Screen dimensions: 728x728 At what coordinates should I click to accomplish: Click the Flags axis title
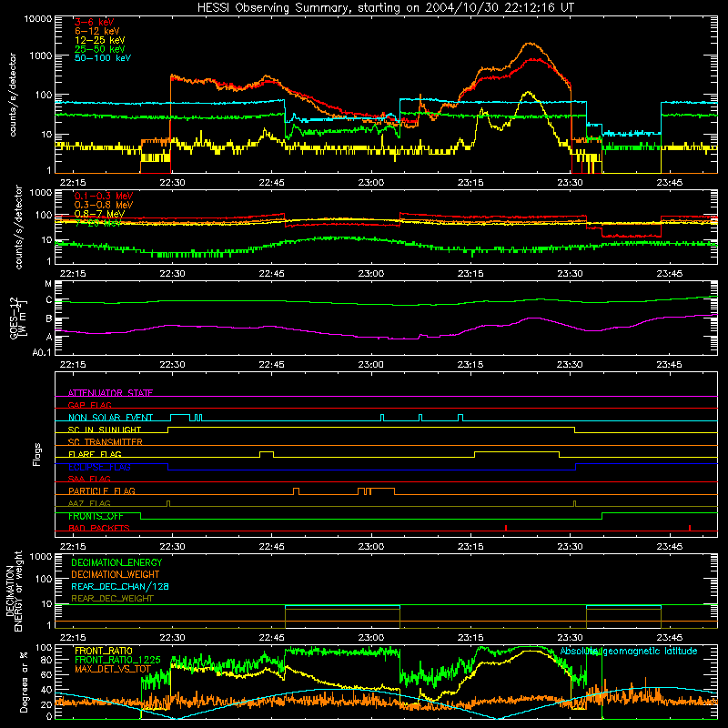point(36,454)
